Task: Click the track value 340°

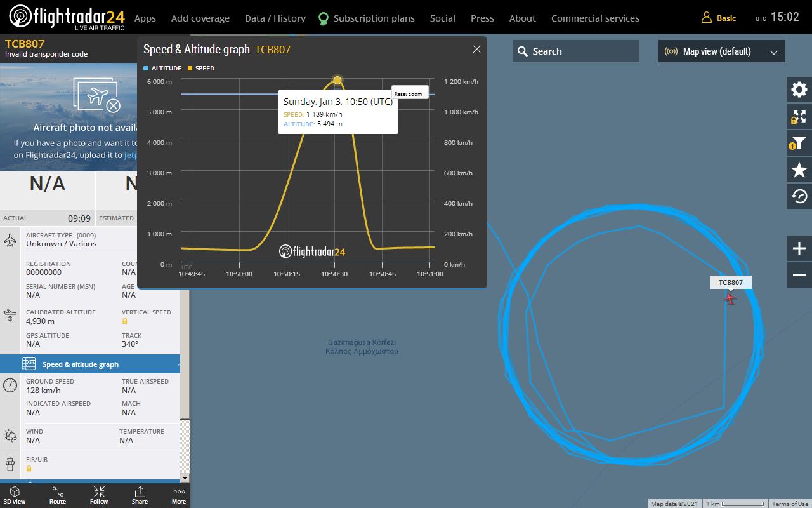Action: (x=130, y=344)
